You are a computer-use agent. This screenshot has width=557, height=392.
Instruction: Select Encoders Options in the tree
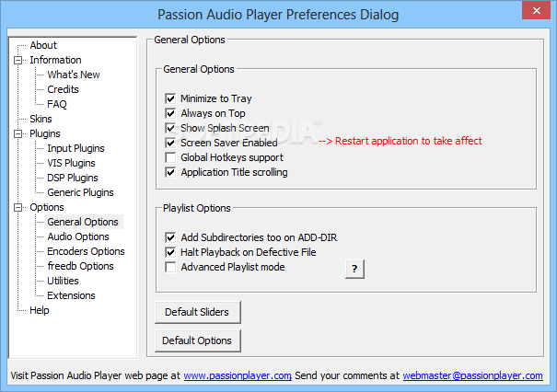point(86,251)
